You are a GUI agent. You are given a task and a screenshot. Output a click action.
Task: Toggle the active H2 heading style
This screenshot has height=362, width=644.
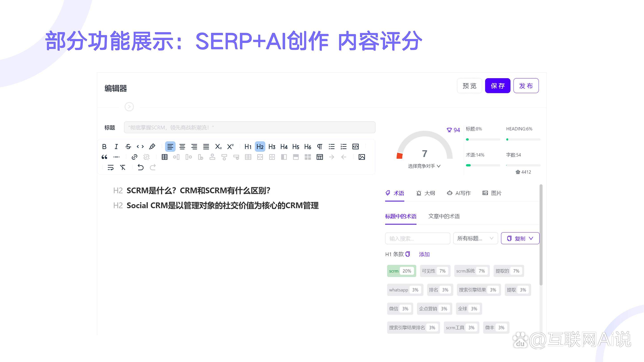click(x=260, y=146)
